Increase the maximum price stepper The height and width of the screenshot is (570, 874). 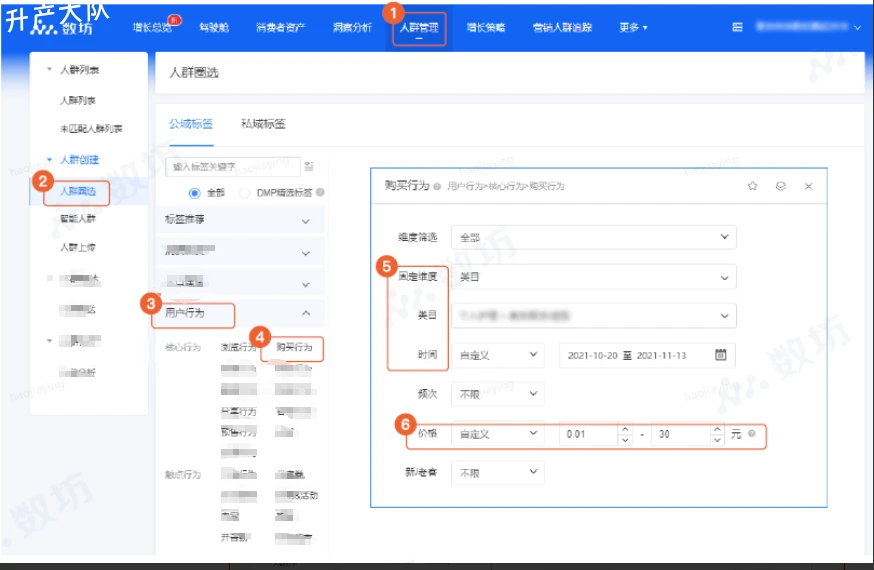coord(717,430)
